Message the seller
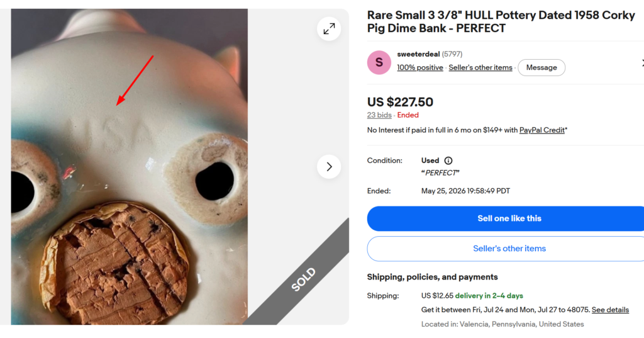644x338 pixels. tap(541, 67)
